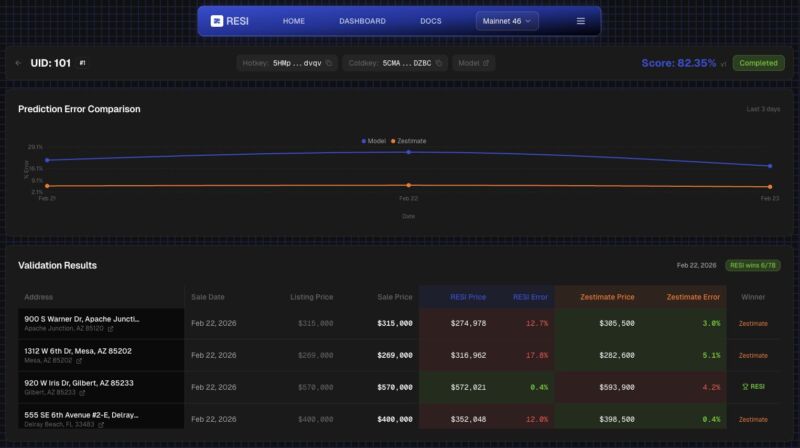
Task: Open the hamburger menu in navbar
Action: pos(580,21)
